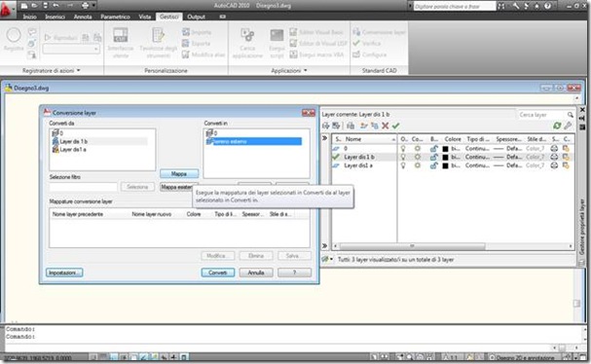The height and width of the screenshot is (364, 591).
Task: Click black color swatch for layer 0
Action: [x=445, y=149]
